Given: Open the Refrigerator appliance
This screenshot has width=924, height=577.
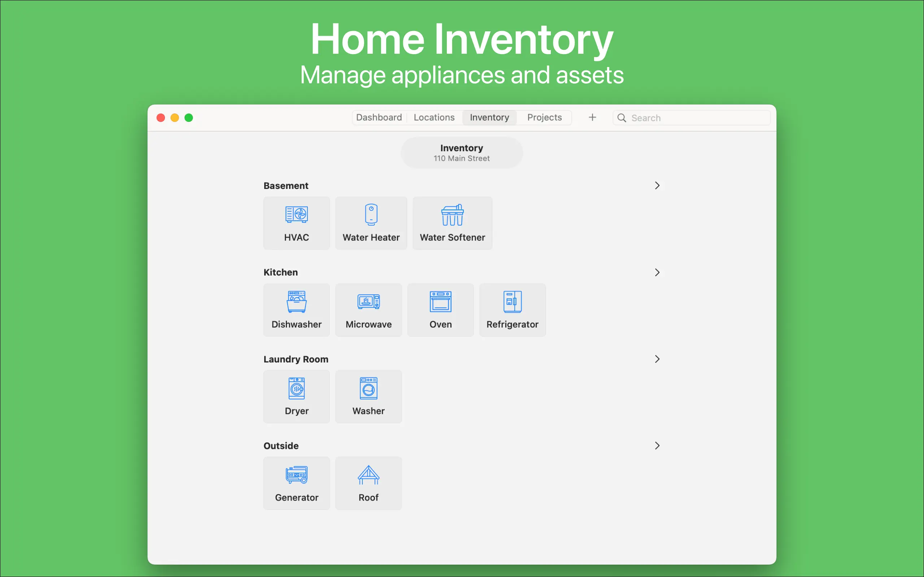Looking at the screenshot, I should coord(512,310).
